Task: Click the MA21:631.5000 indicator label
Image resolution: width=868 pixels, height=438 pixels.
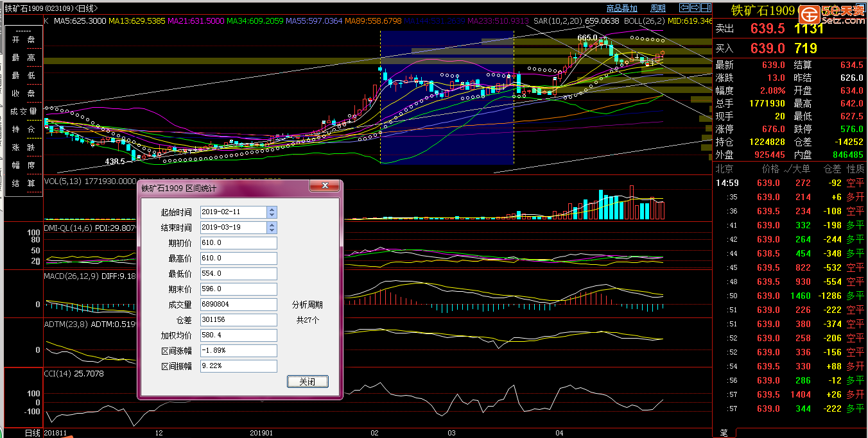Action: coord(196,21)
